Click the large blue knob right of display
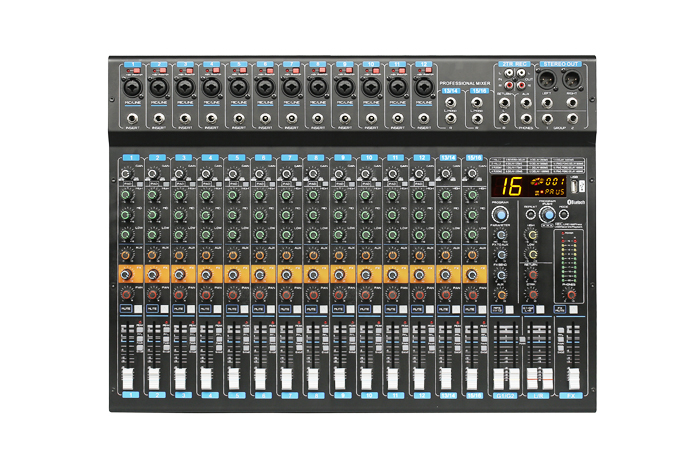 pos(548,216)
